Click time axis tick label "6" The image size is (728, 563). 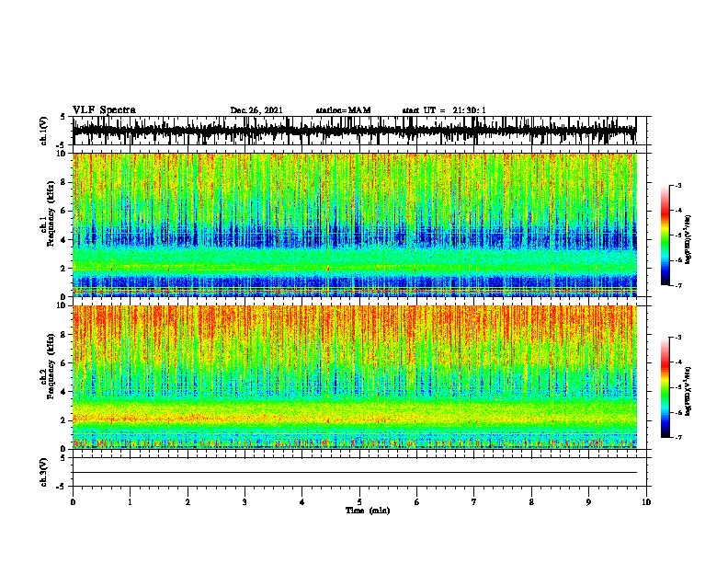coord(417,502)
